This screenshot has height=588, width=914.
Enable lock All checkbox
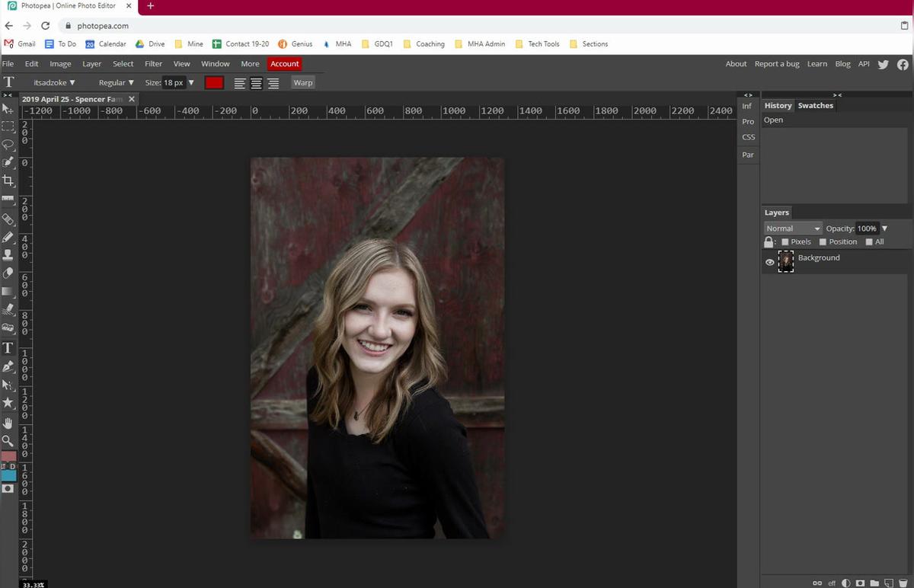(x=869, y=242)
